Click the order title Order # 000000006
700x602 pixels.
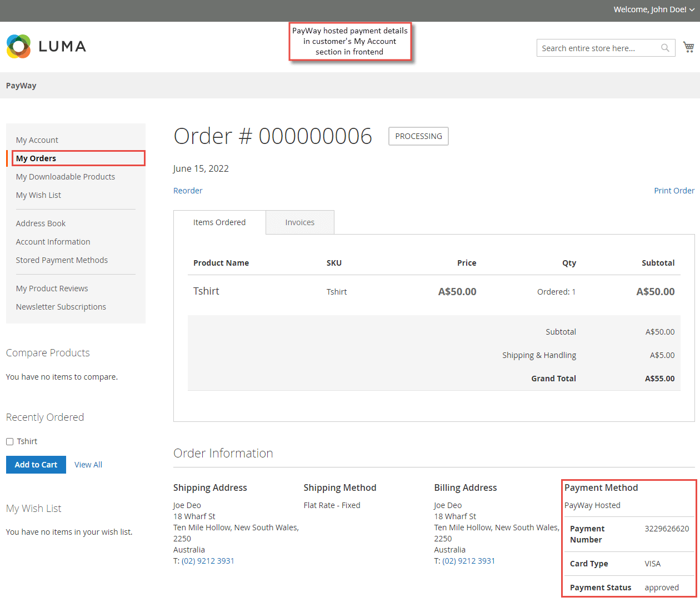click(273, 136)
